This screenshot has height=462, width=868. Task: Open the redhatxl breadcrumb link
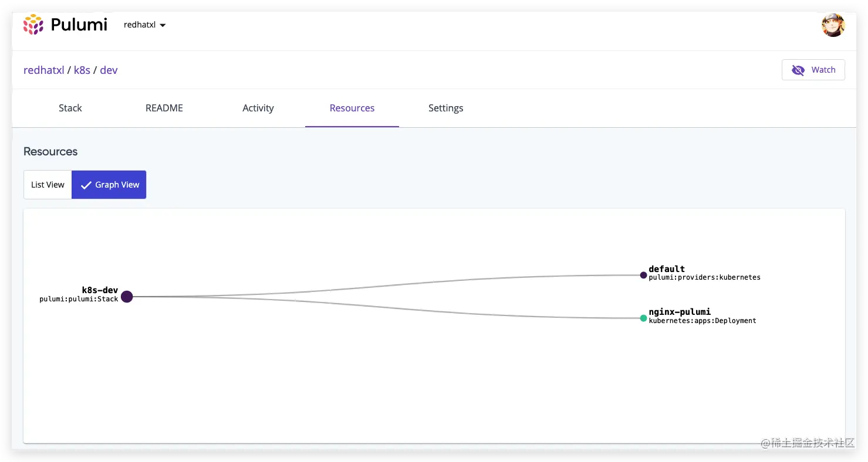click(43, 70)
